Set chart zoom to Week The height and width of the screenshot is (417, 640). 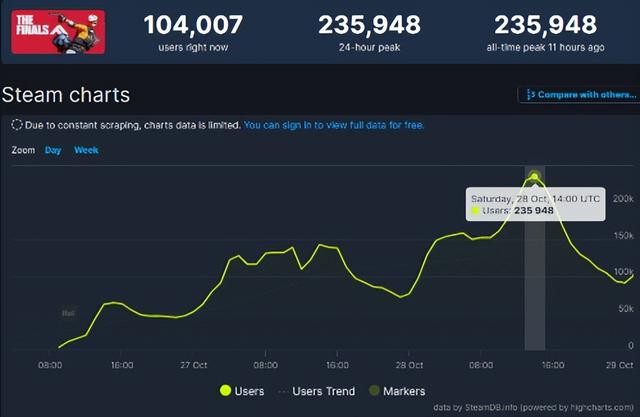coord(86,150)
